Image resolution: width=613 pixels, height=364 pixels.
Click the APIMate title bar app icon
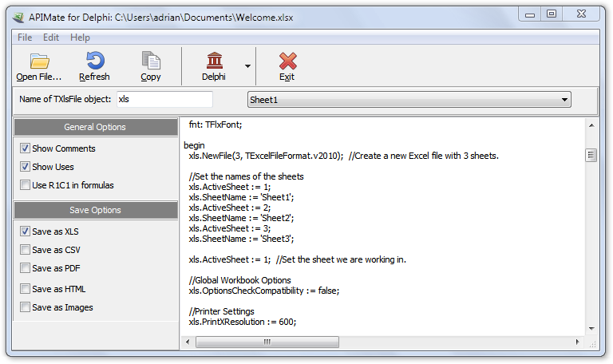click(x=19, y=14)
